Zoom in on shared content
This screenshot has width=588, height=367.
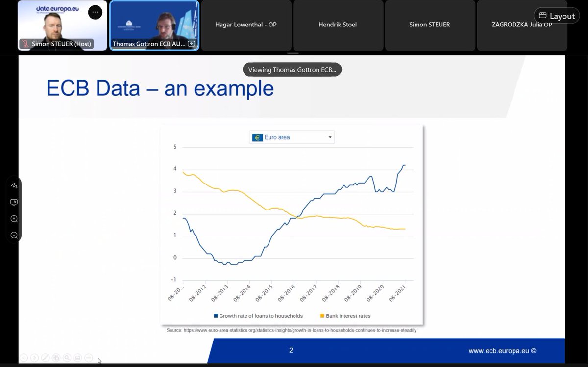point(14,219)
